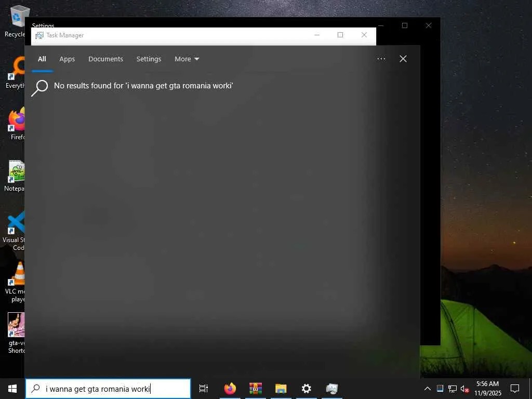Image resolution: width=532 pixels, height=399 pixels.
Task: Minimize the Task Manager window
Action: pyautogui.click(x=316, y=35)
